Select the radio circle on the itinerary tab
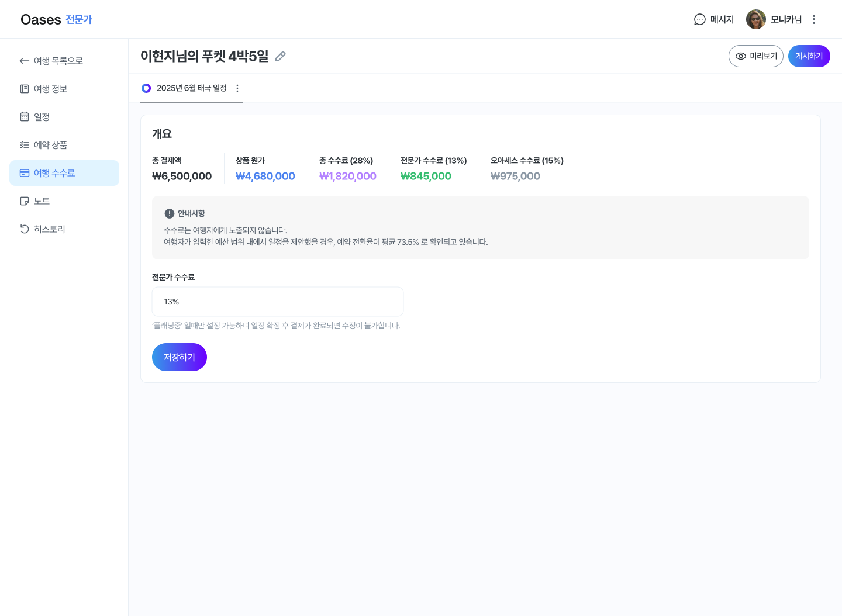Screen dimensions: 842x616 146,88
